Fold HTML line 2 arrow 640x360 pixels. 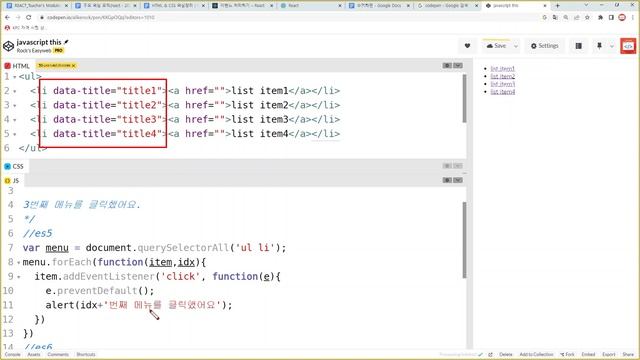(x=15, y=91)
